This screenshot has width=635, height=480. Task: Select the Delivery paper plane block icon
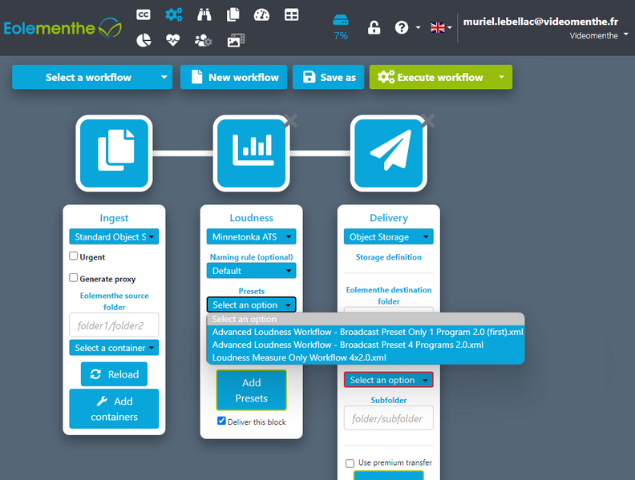click(x=389, y=153)
